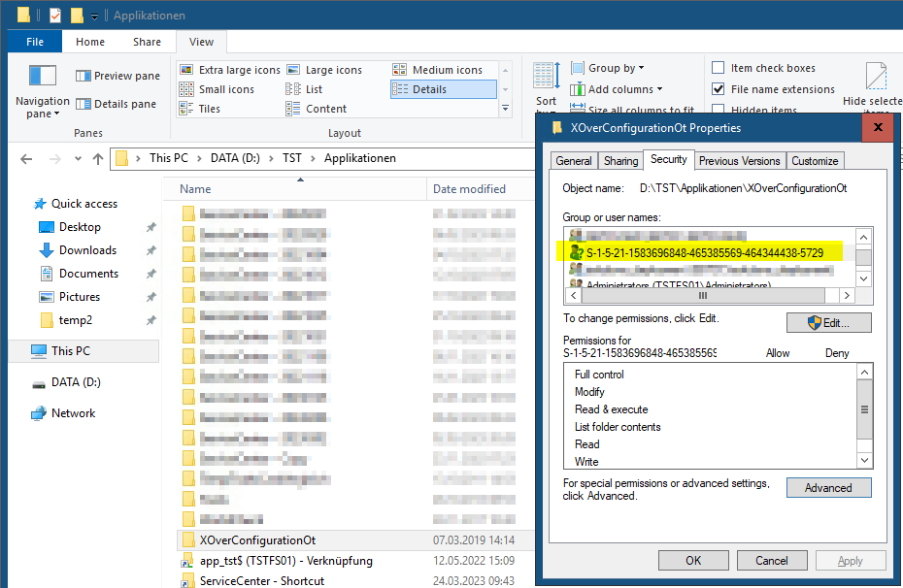Open Add columns dropdown
The image size is (903, 588).
617,89
